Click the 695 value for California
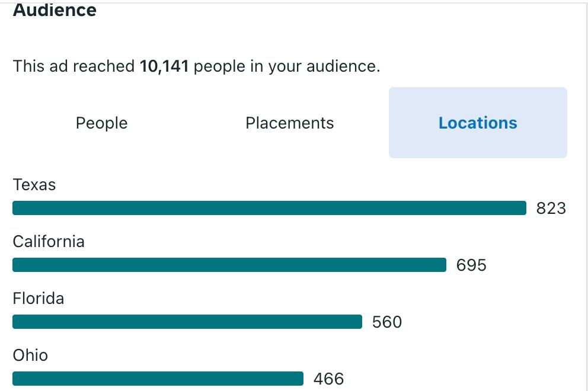This screenshot has width=588, height=391. coord(471,265)
